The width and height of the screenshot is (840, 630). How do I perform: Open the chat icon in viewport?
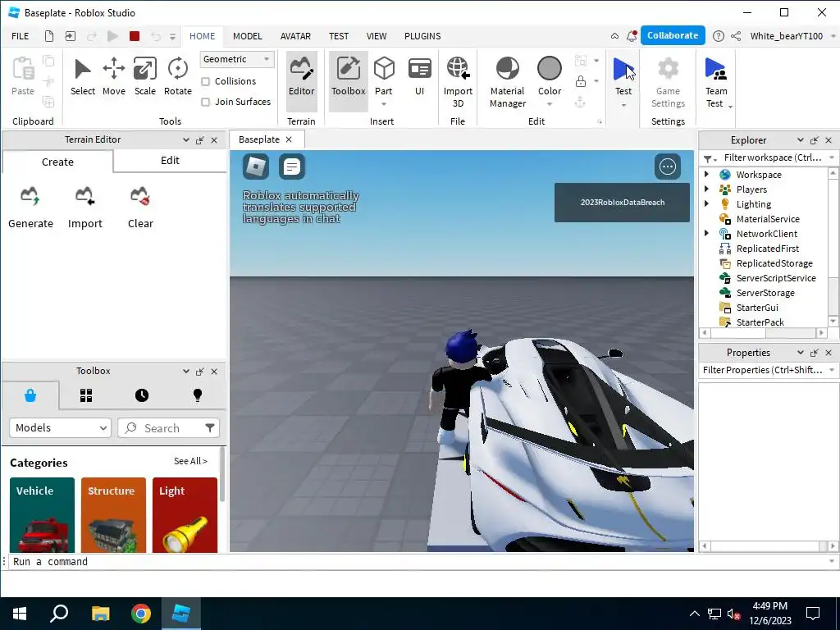292,167
